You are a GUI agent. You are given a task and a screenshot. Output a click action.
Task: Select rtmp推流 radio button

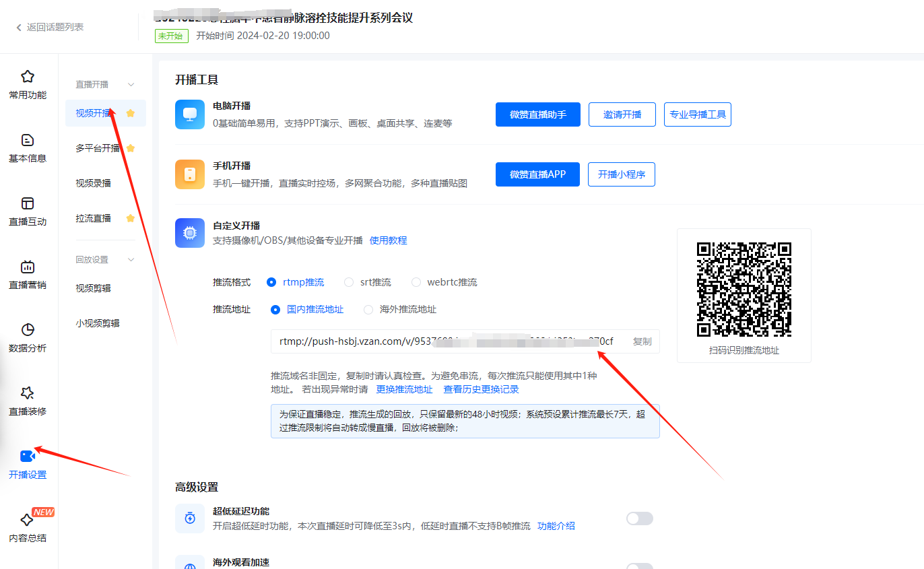point(271,282)
